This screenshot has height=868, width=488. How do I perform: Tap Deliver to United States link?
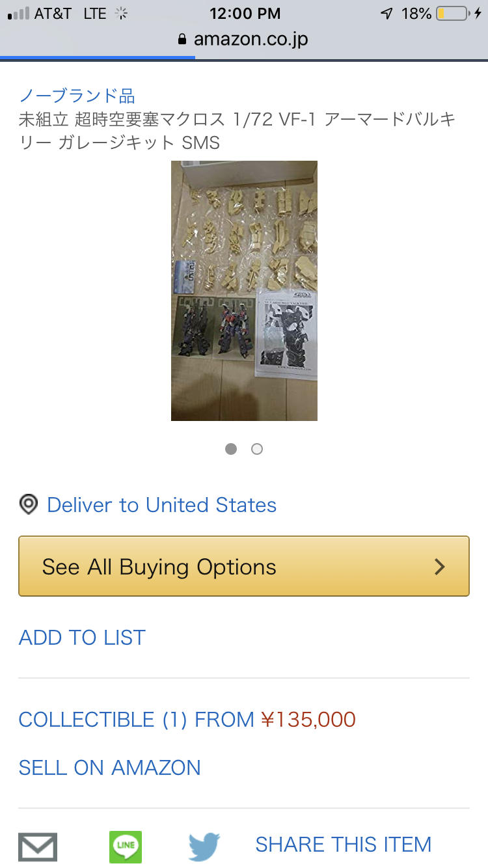coord(162,505)
